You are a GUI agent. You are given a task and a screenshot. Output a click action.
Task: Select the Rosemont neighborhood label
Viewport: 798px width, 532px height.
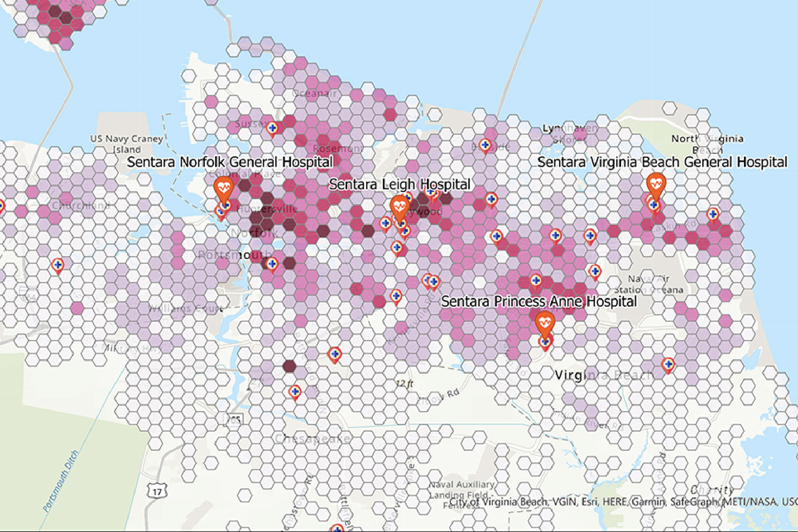coord(338,149)
